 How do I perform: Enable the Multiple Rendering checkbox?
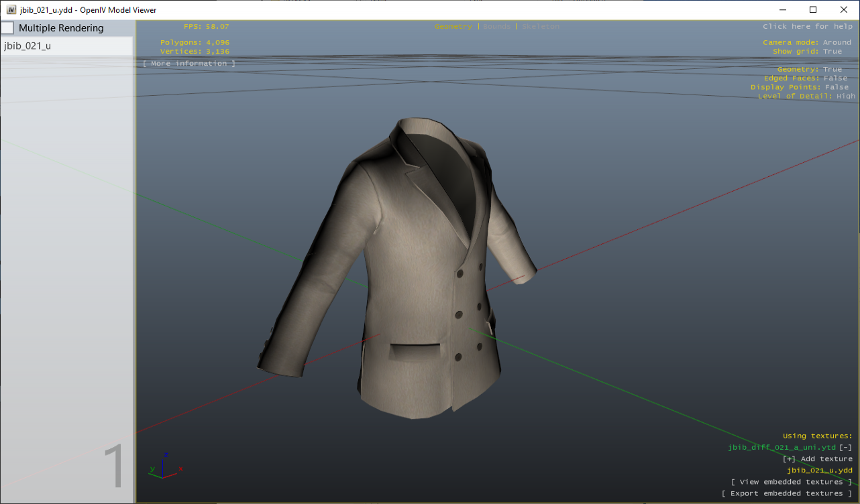(7, 27)
